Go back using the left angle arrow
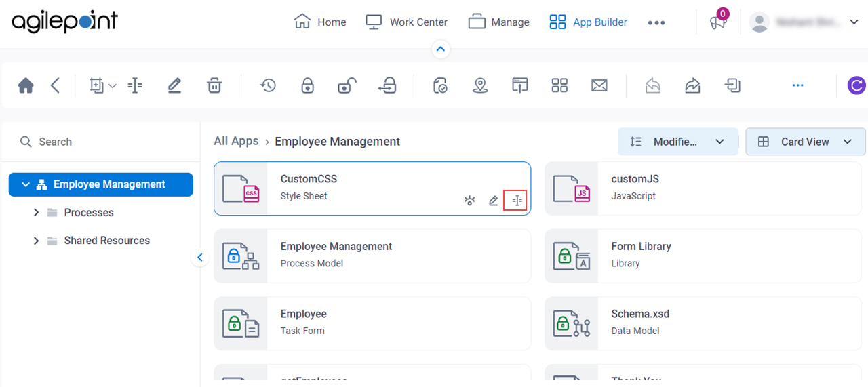Screen dimensions: 868x387 coord(56,85)
